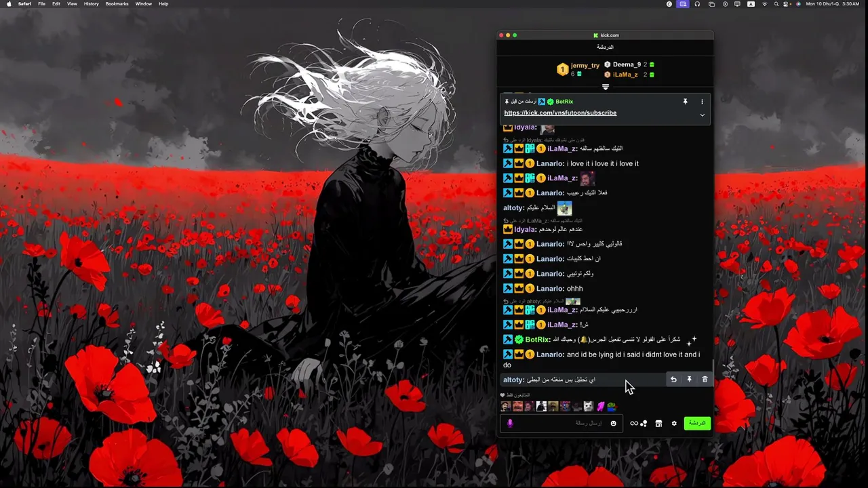868x488 pixels.
Task: Unpin the BotRix pinned message
Action: coord(685,102)
